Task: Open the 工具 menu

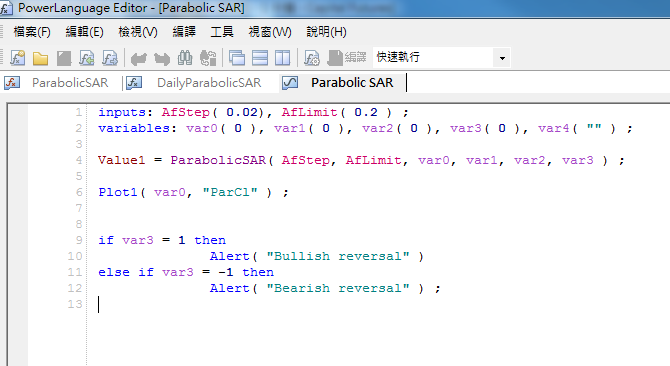Action: tap(222, 32)
